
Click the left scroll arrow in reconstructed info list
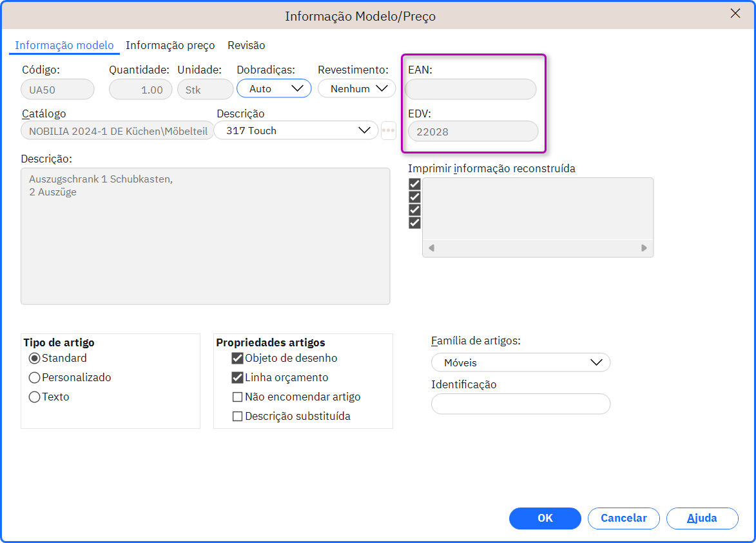pyautogui.click(x=432, y=248)
